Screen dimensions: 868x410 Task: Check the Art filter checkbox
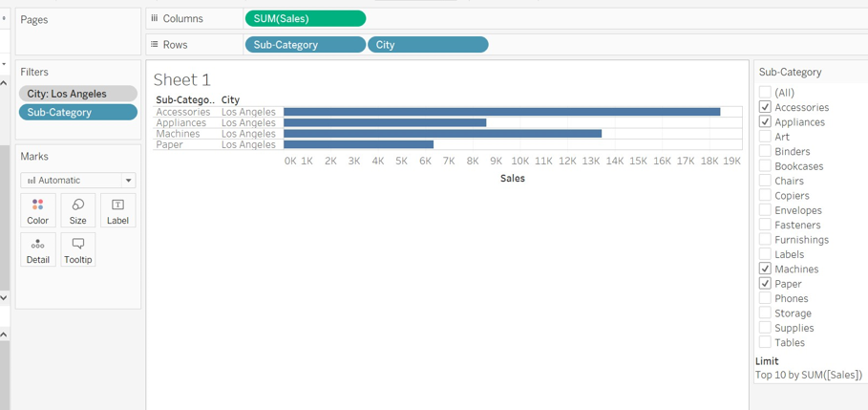click(x=765, y=137)
